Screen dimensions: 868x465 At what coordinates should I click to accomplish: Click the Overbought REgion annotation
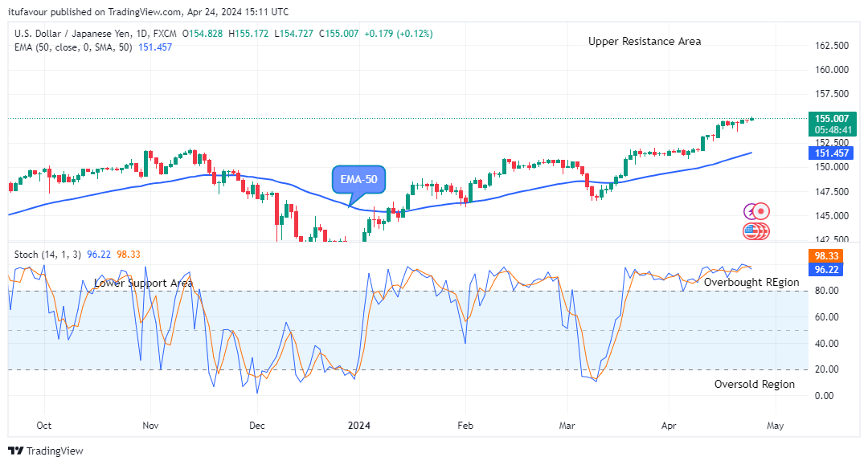(x=751, y=283)
